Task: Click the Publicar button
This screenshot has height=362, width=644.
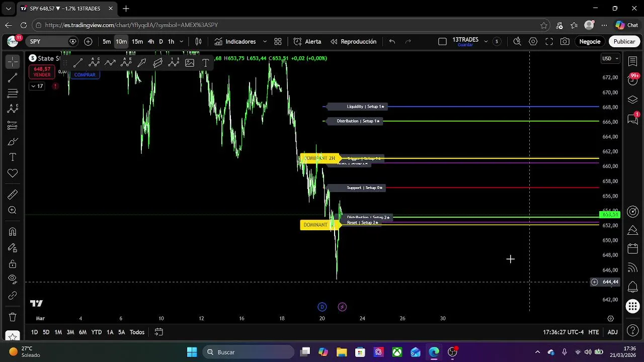Action: pos(624,42)
